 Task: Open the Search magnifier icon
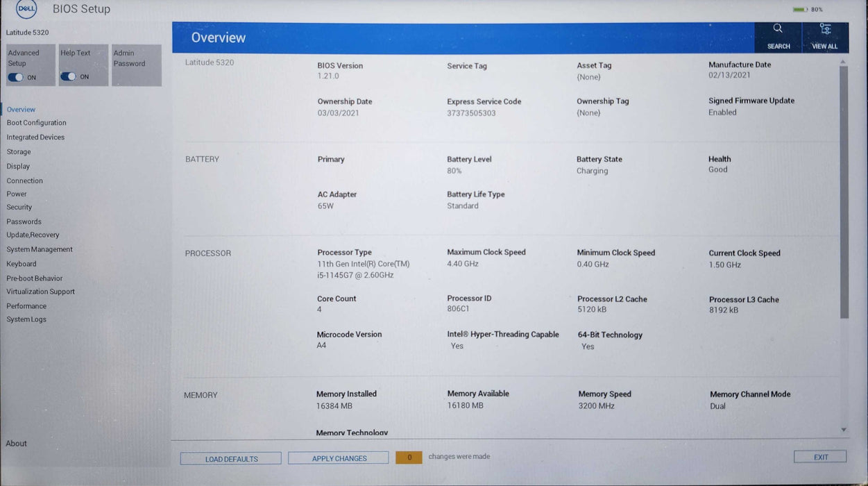(x=778, y=28)
